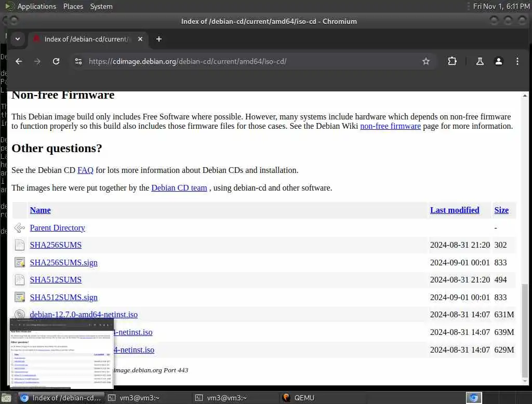
Task: Open the System menu
Action: pos(101,6)
